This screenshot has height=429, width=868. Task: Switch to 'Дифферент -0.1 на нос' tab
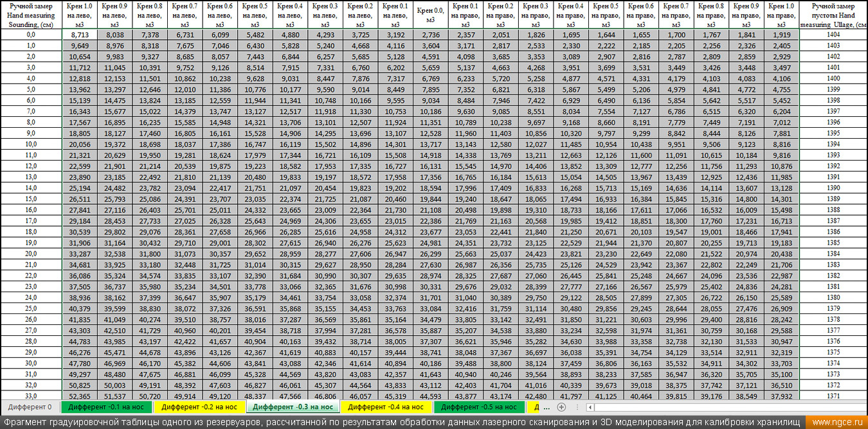click(107, 407)
